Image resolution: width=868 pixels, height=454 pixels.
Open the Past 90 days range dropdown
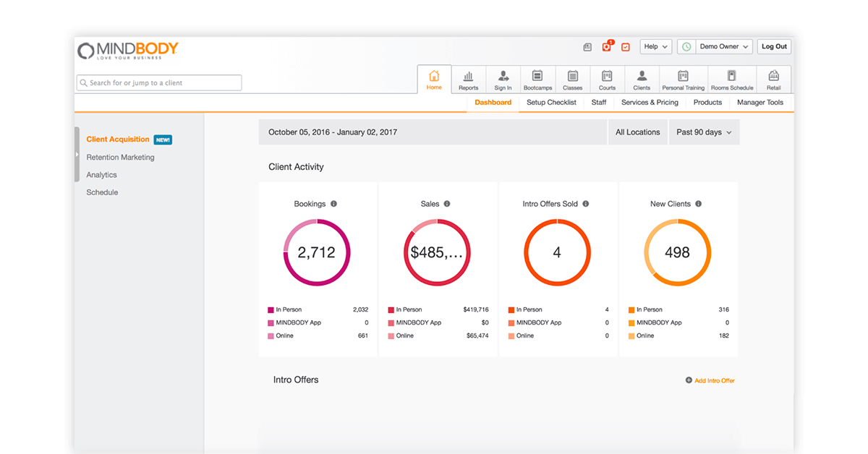[x=704, y=132]
